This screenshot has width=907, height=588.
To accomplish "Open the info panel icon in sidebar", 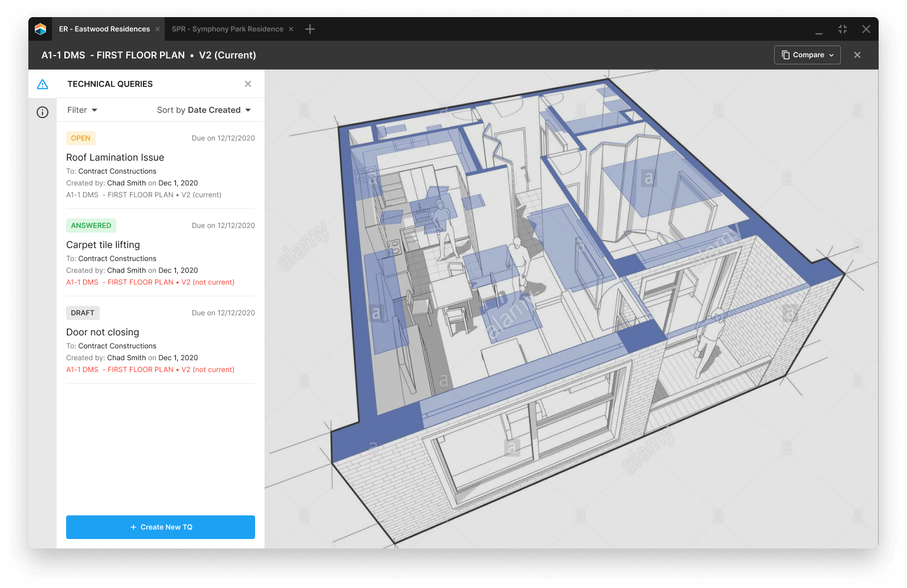I will tap(43, 112).
